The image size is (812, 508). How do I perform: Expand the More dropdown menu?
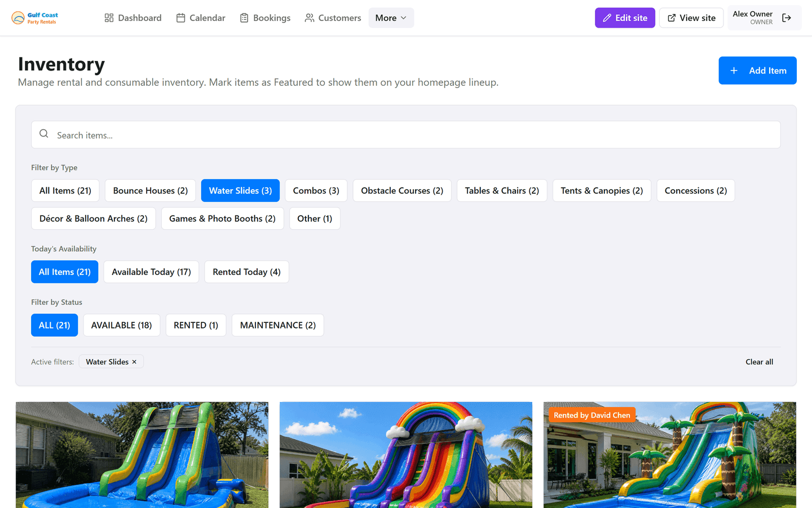(391, 18)
